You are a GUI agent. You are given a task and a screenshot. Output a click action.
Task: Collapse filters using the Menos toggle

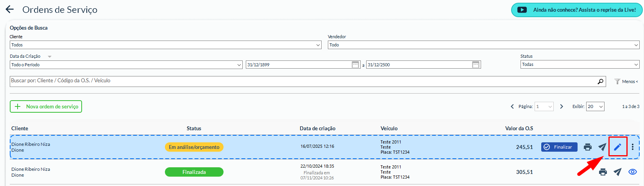626,81
